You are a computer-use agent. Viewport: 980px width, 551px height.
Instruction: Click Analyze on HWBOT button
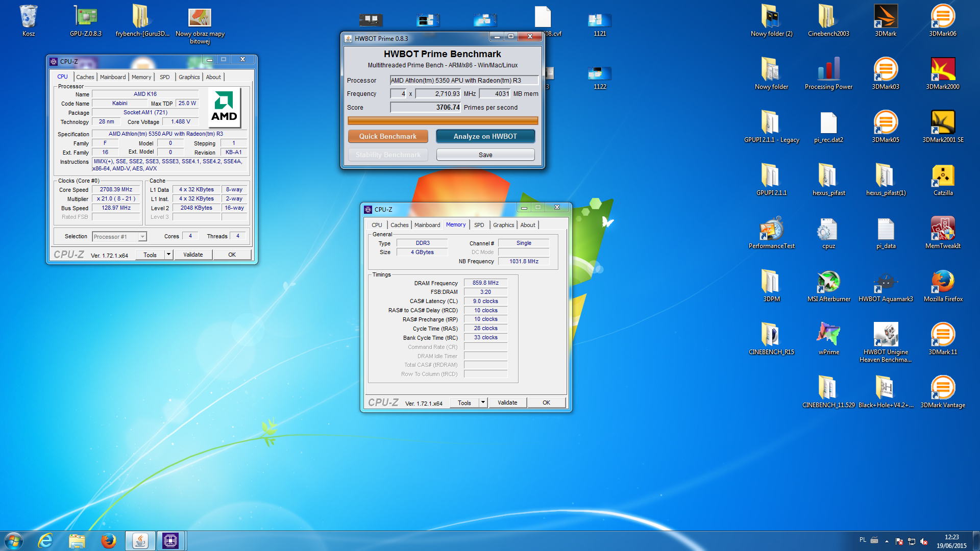(x=485, y=136)
